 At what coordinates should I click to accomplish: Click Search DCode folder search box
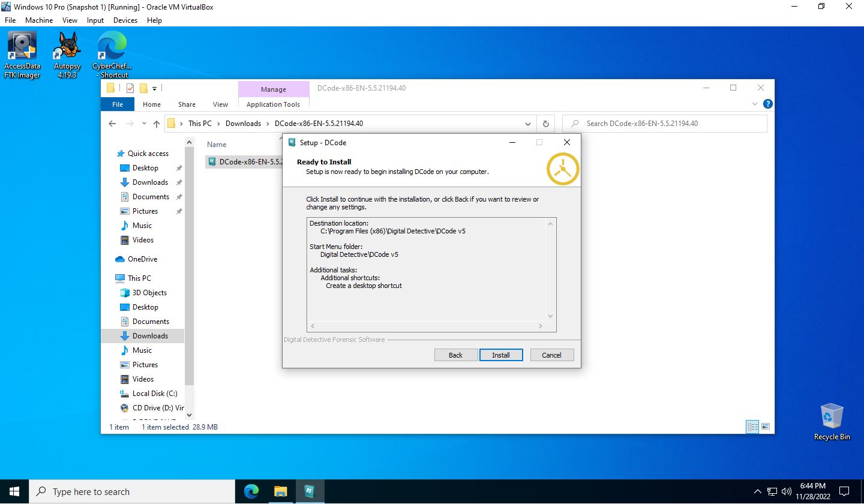point(664,124)
